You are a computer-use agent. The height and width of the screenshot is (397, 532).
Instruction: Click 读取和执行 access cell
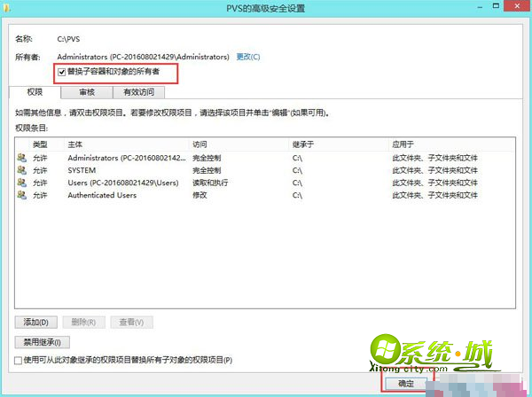[x=210, y=183]
